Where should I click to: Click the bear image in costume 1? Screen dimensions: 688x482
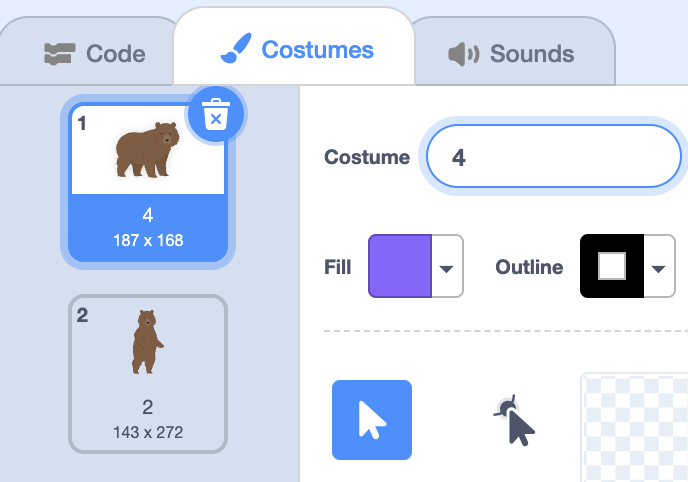[x=147, y=149]
